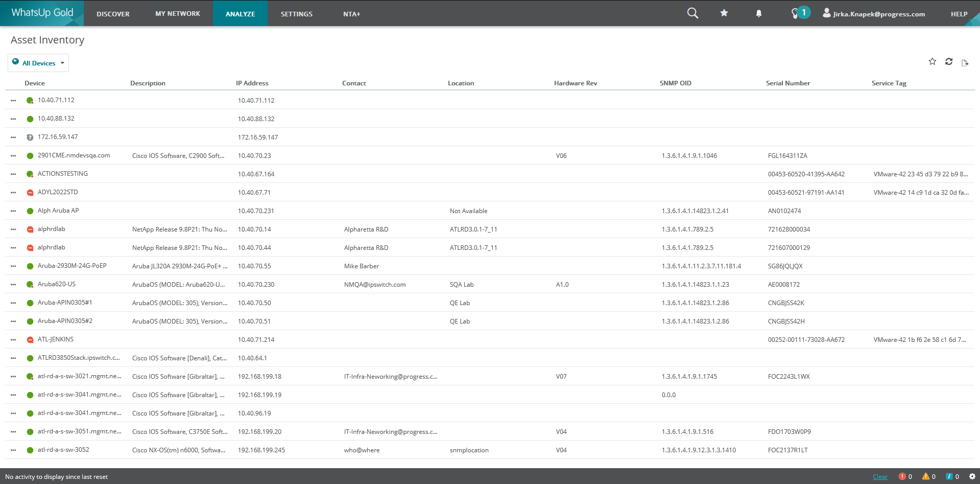Select IP address 10.40.64.1
980x484 pixels.
(x=252, y=358)
